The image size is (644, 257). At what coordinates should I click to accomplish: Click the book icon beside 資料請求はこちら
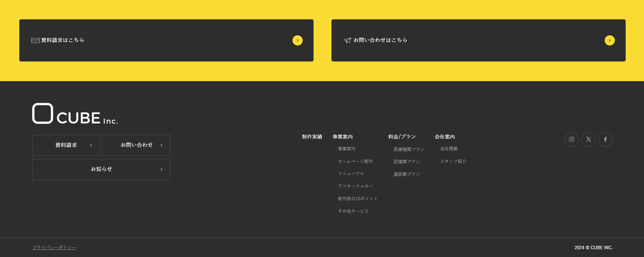35,40
